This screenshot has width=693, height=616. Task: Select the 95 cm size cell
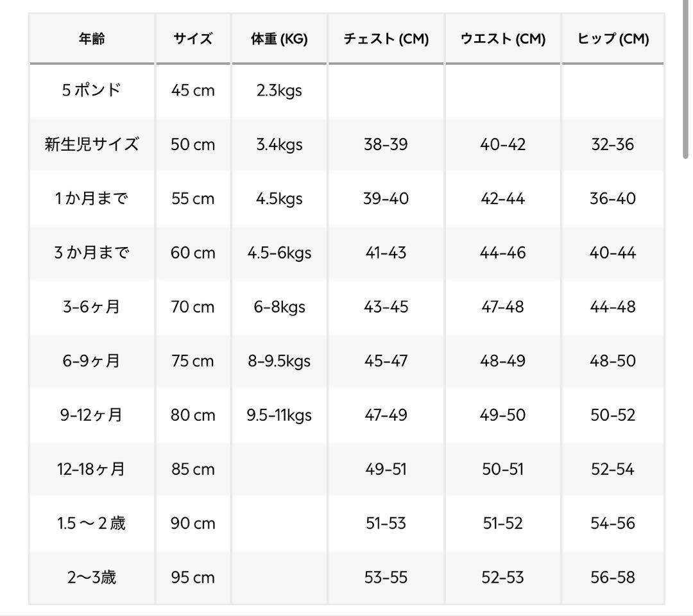tap(193, 577)
